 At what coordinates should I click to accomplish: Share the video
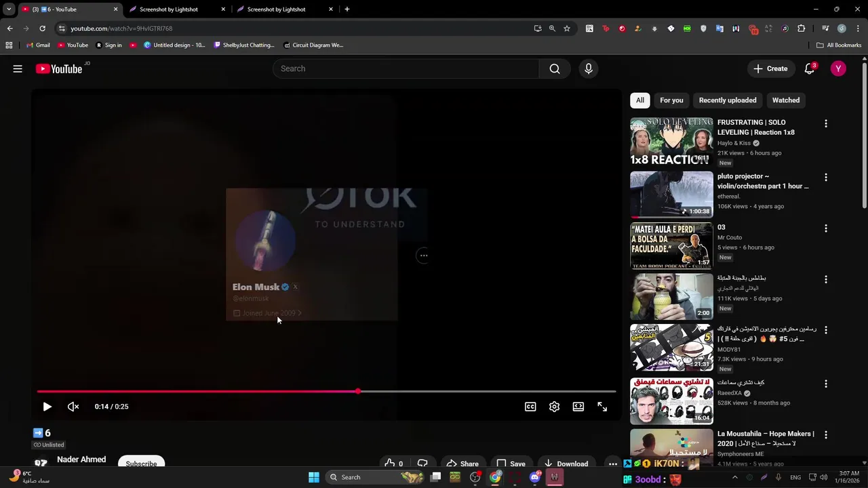click(x=462, y=464)
